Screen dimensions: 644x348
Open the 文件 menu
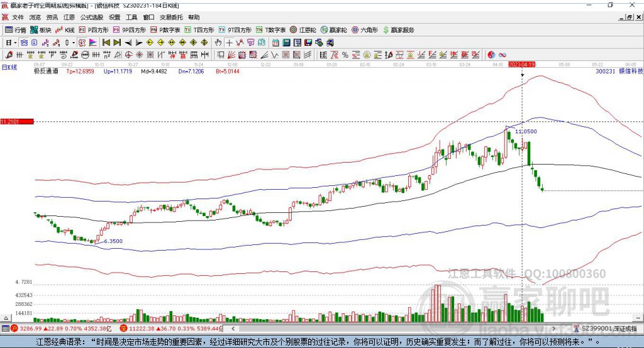pos(18,17)
